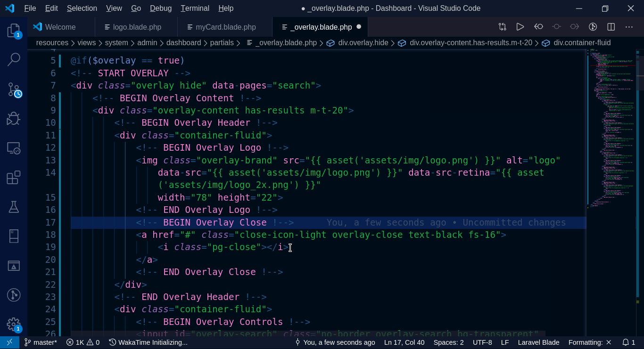Click the errors and warnings status indicator

(x=83, y=342)
